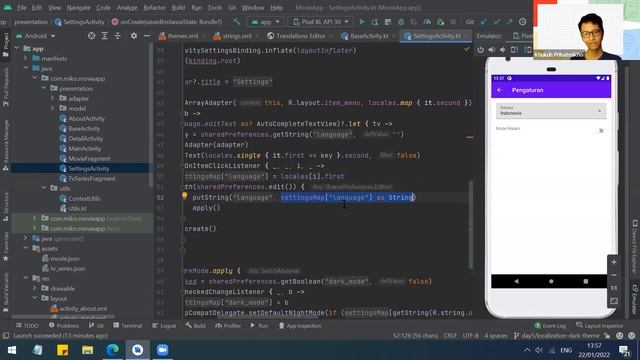Tap the Android home circle navigation button
The height and width of the screenshot is (360, 640).
tap(551, 281)
